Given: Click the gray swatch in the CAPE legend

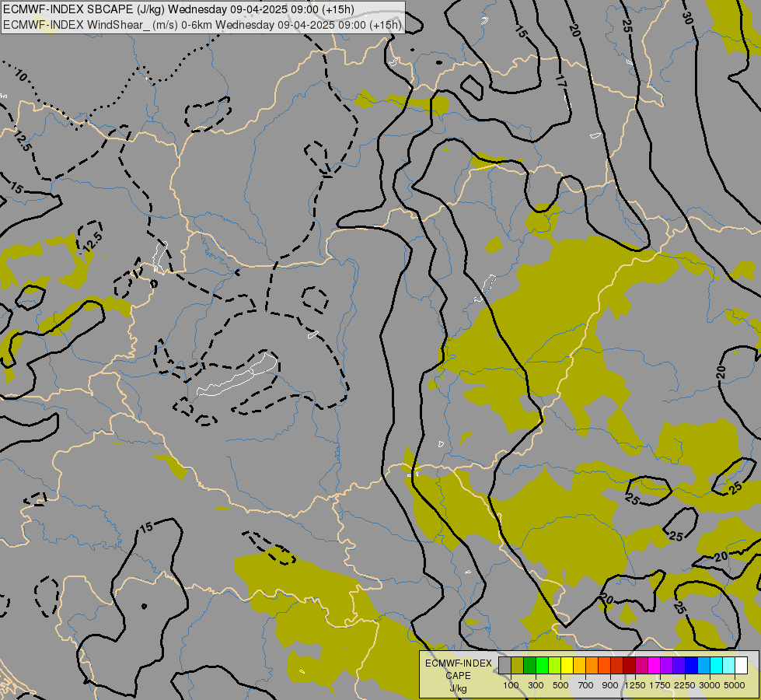Looking at the screenshot, I should pyautogui.click(x=505, y=665).
